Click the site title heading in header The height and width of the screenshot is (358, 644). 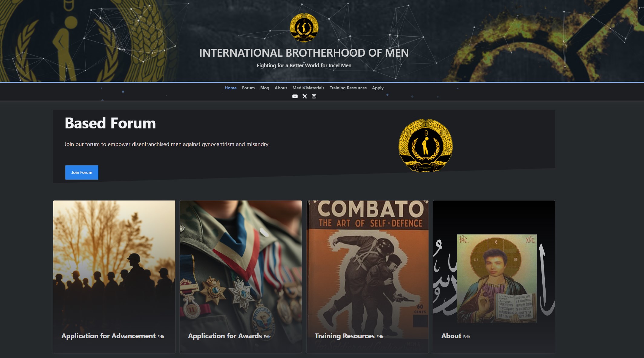[x=304, y=53]
